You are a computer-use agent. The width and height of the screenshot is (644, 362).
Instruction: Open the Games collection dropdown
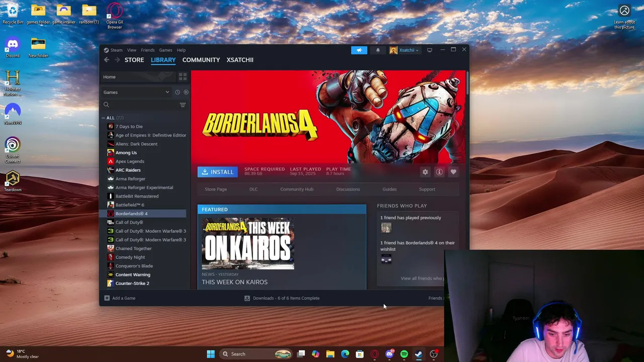(136, 92)
